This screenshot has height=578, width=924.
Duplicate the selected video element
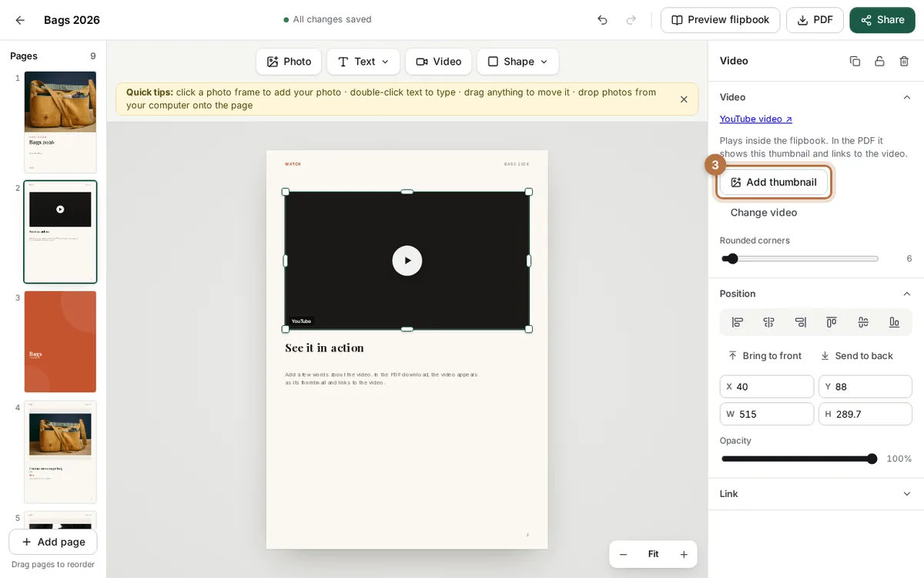[x=855, y=61]
